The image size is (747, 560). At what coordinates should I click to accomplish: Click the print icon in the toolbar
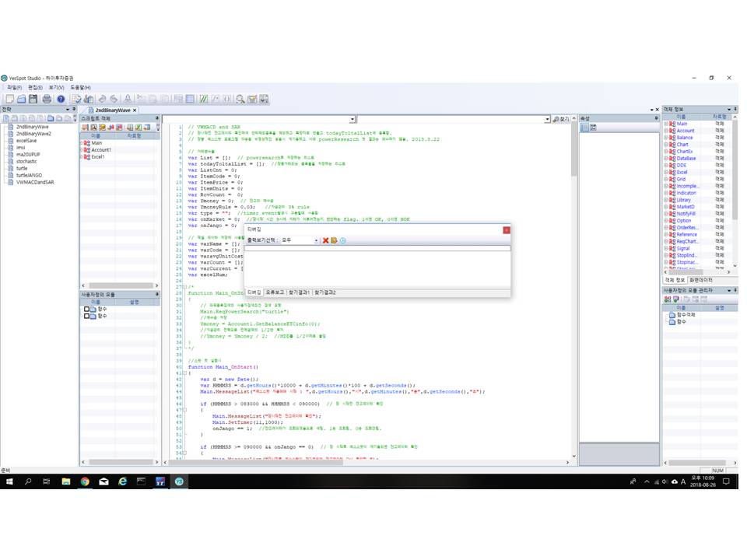click(x=47, y=99)
